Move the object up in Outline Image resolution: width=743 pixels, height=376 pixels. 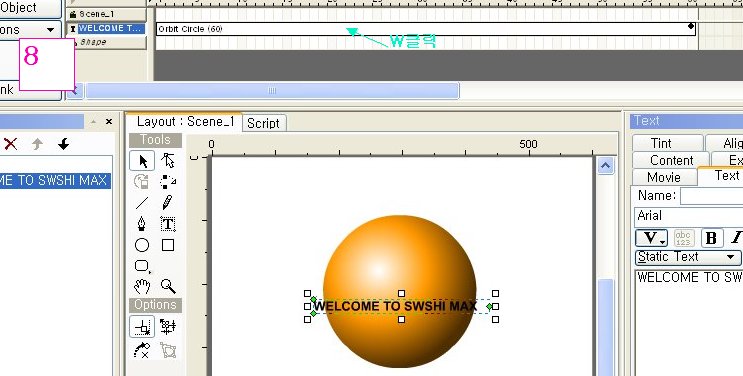(x=37, y=144)
